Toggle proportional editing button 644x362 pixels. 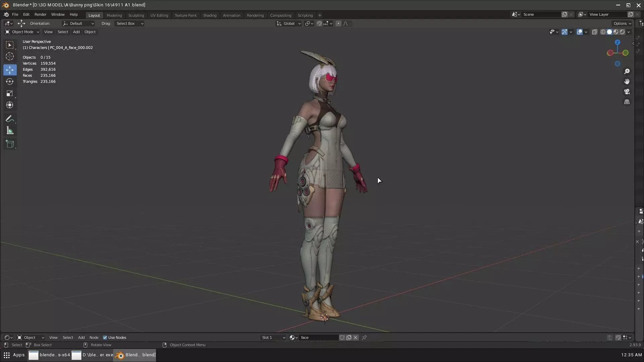click(x=338, y=23)
